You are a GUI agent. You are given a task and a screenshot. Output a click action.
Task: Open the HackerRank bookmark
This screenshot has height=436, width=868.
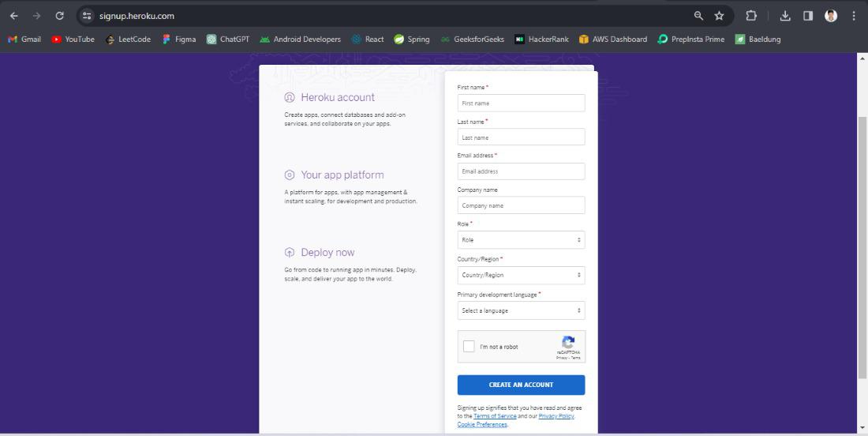[541, 39]
